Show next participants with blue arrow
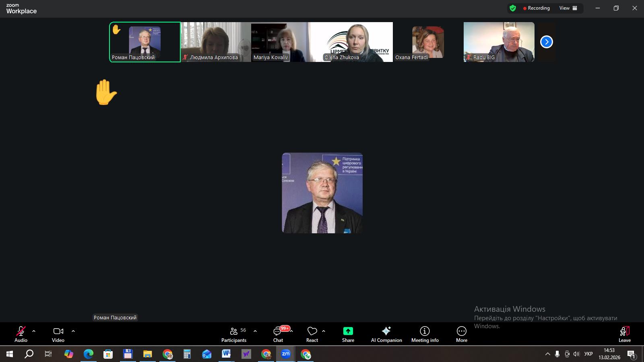This screenshot has width=644, height=362. point(546,42)
